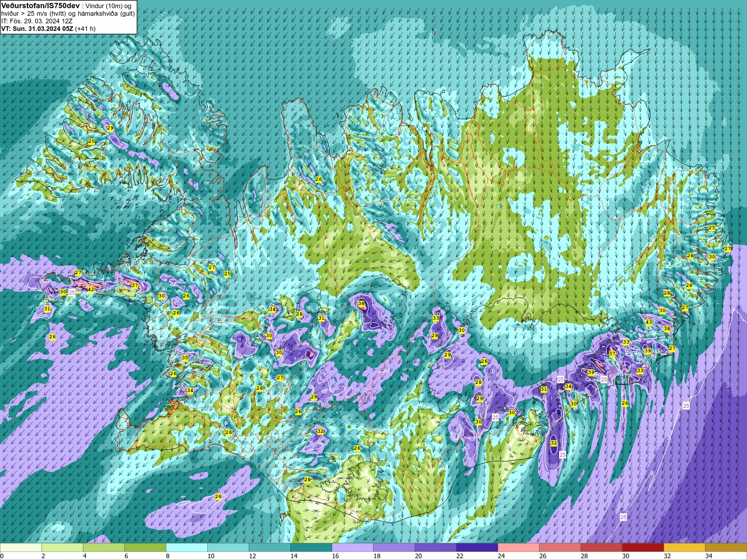Click the yellow gust label "38"
Viewport: 747px width, 560px height.
tap(667, 329)
